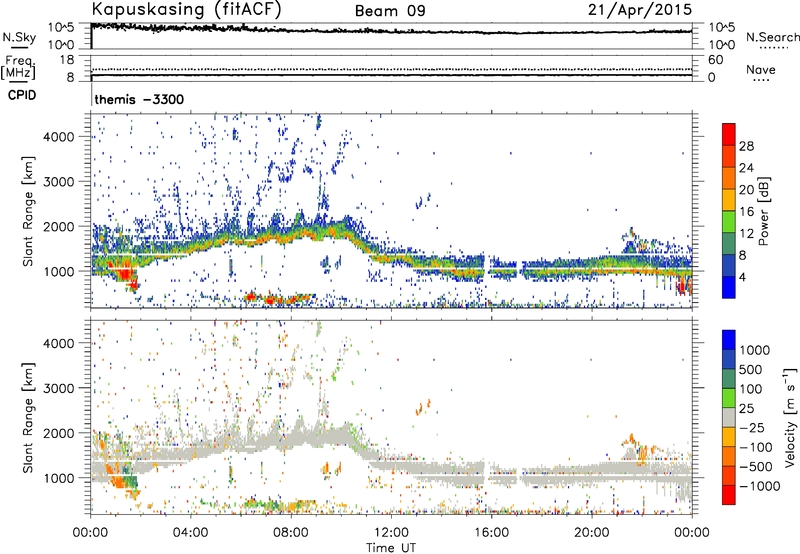The width and height of the screenshot is (800, 554).
Task: Click the Kapuskasing (fitACF) title
Action: 186,10
